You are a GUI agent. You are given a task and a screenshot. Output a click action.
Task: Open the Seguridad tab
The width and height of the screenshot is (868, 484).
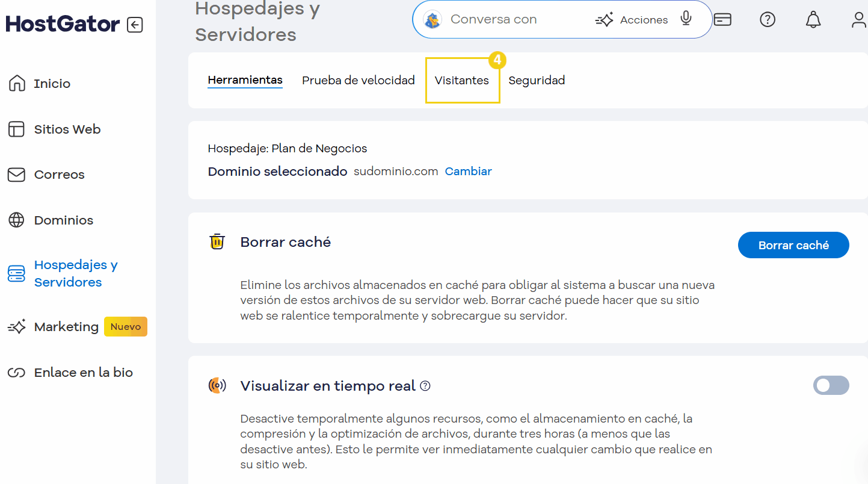(x=536, y=80)
